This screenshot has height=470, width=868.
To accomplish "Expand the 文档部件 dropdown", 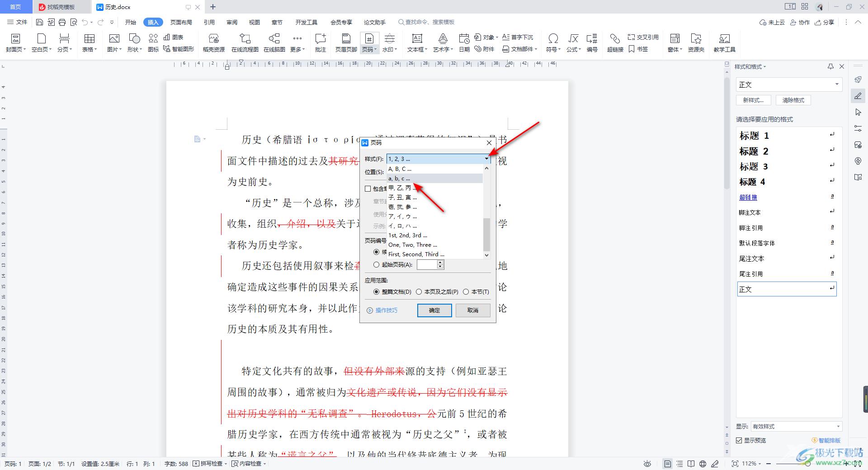I will 520,49.
